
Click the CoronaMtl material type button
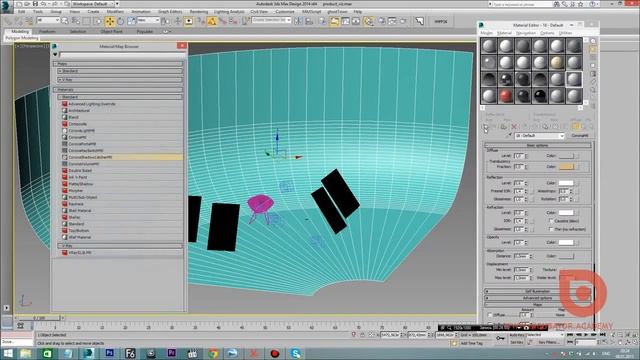[580, 136]
